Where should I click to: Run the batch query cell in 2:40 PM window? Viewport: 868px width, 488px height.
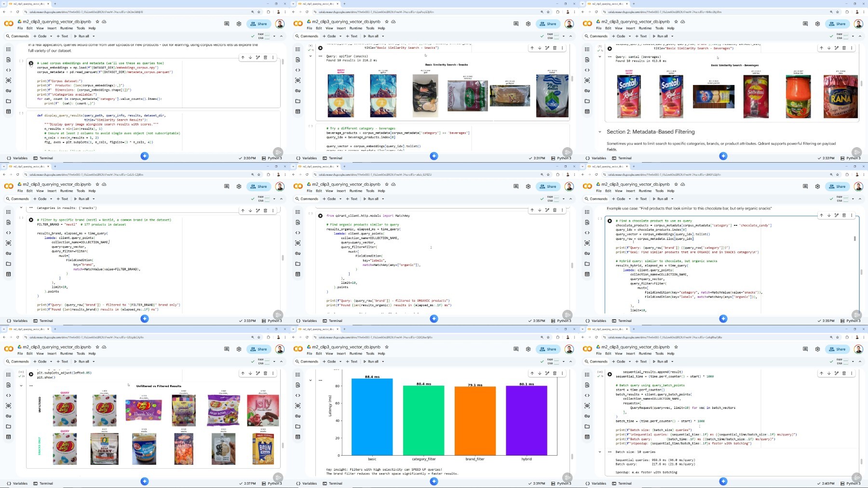[610, 374]
